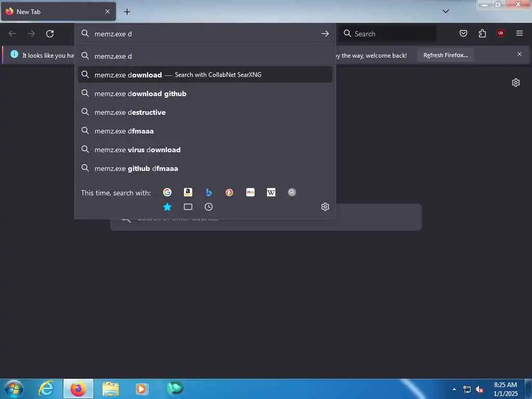Screen dimensions: 532x399
Task: Click the toolbar Search box
Action: pos(388,34)
